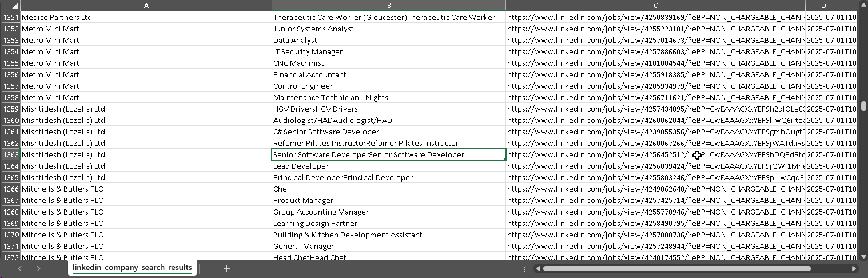Click vertical scrollbar up arrow
The image size is (868, 278).
pos(863,5)
